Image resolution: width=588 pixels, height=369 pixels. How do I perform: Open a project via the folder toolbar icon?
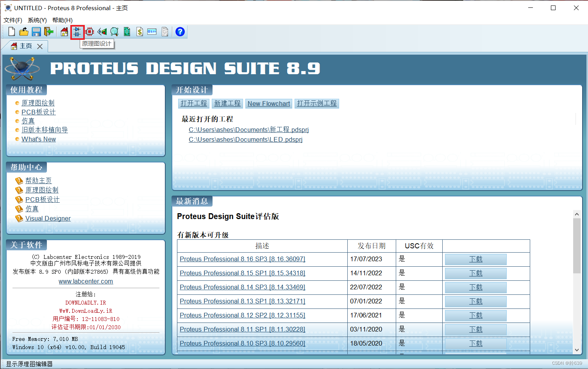(x=24, y=32)
